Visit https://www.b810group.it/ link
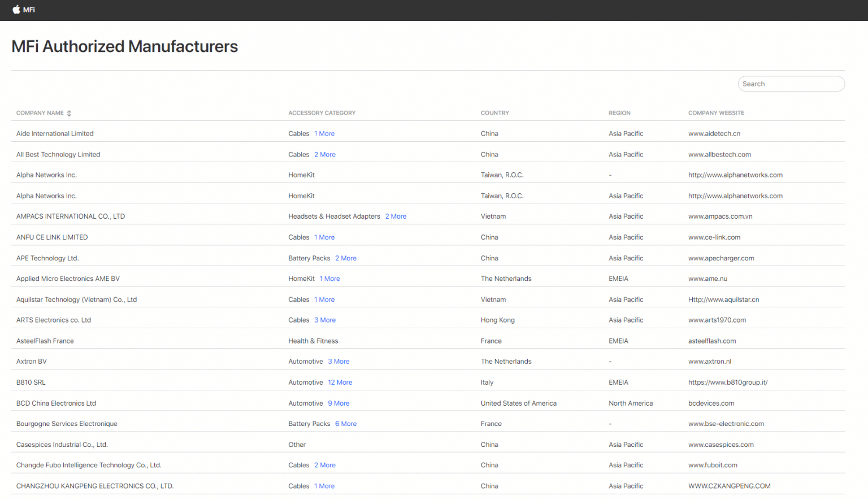This screenshot has height=500, width=868. tap(728, 382)
